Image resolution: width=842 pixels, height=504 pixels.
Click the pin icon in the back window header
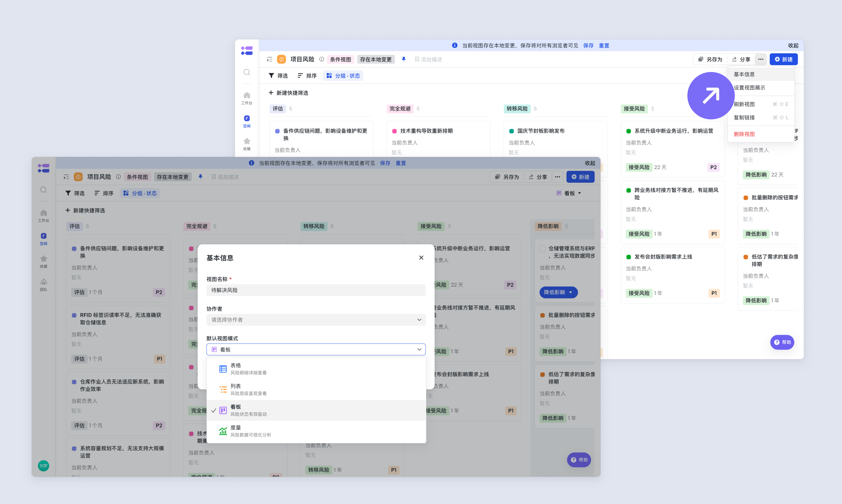404,59
